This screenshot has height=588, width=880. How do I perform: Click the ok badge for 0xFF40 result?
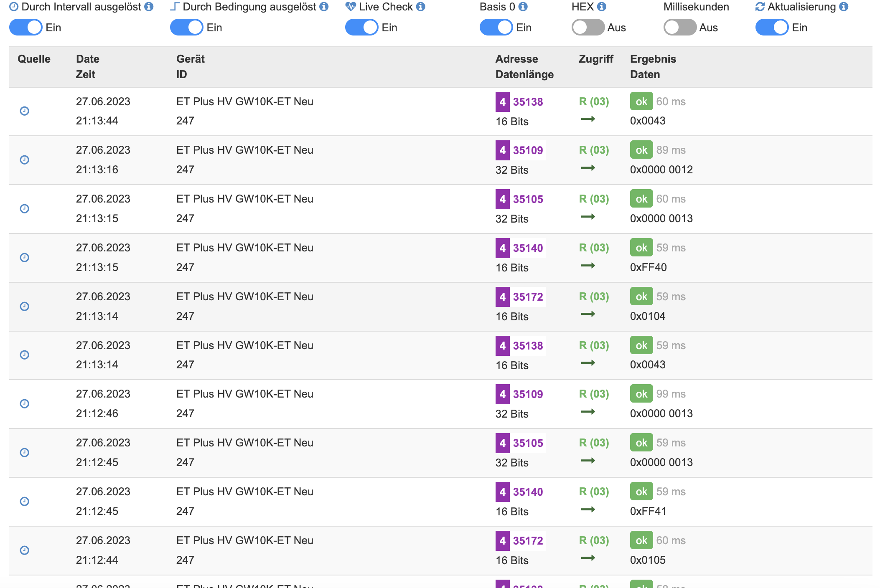tap(641, 248)
